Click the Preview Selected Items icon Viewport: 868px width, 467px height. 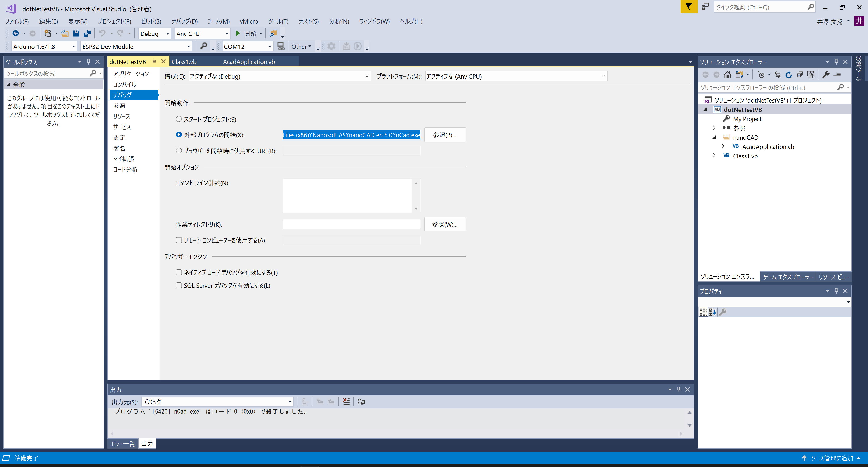coord(837,75)
